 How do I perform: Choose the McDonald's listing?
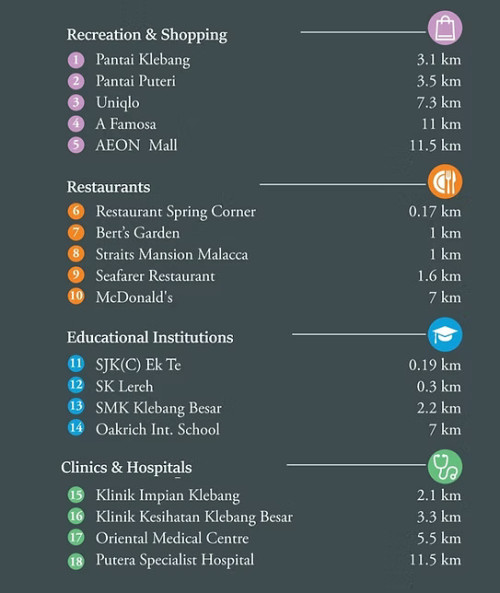click(134, 297)
